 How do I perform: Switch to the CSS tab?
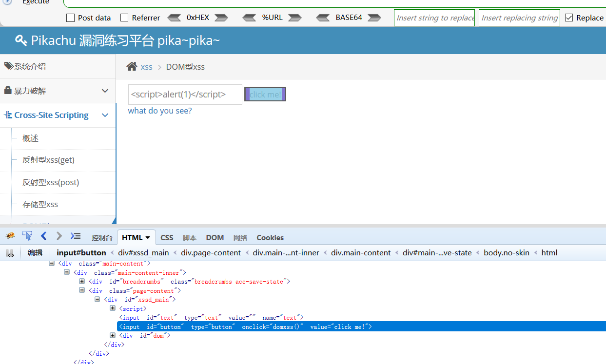coord(167,238)
